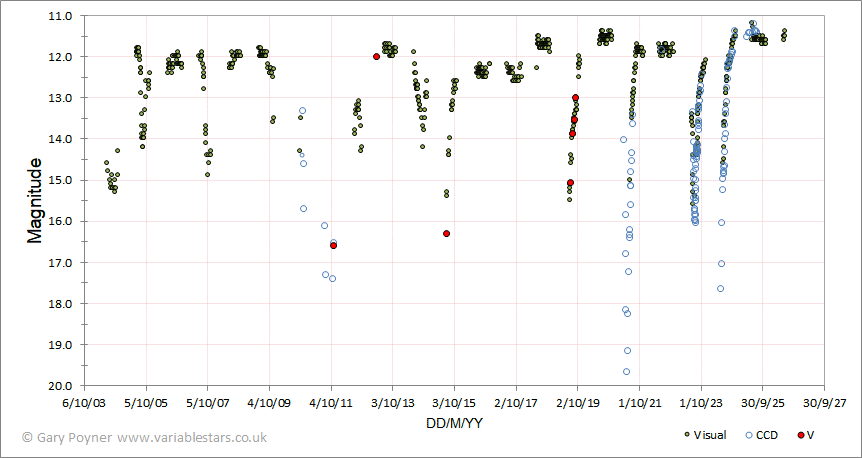Click the lowest CCD point near magnitude 19.6
This screenshot has height=458, width=862.
click(626, 372)
